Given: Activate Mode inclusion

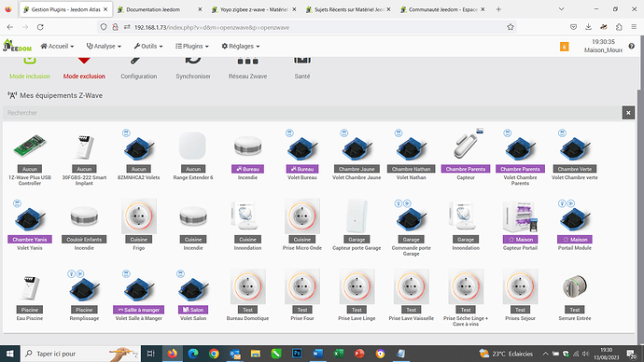Looking at the screenshot, I should tap(30, 69).
